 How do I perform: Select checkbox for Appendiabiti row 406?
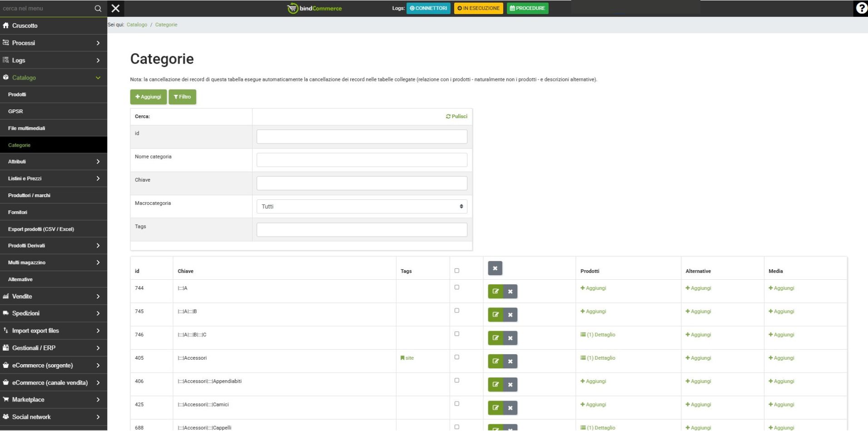[456, 381]
